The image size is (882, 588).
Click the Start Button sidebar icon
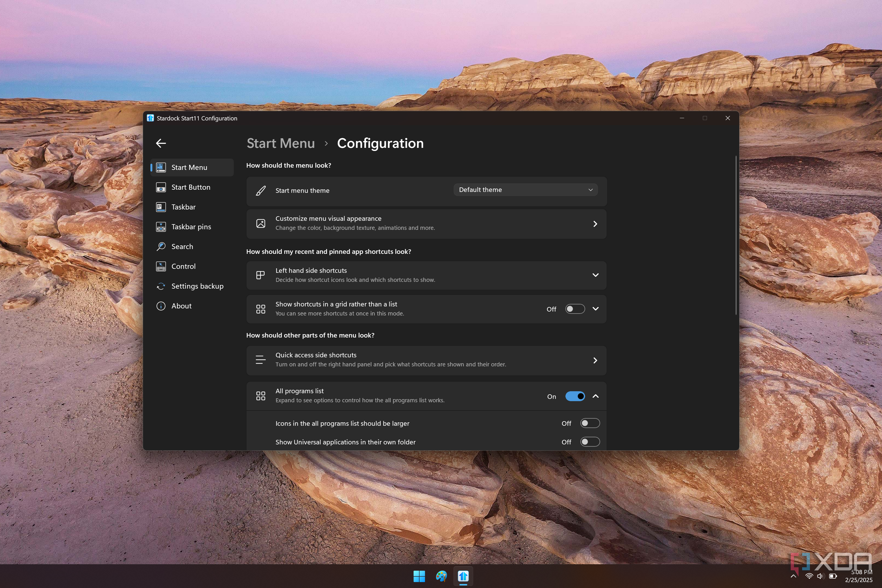(161, 187)
